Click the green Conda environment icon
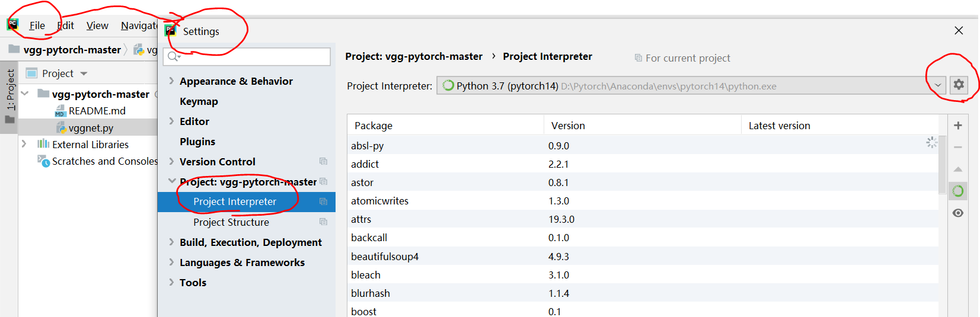The image size is (980, 317). pos(958,191)
